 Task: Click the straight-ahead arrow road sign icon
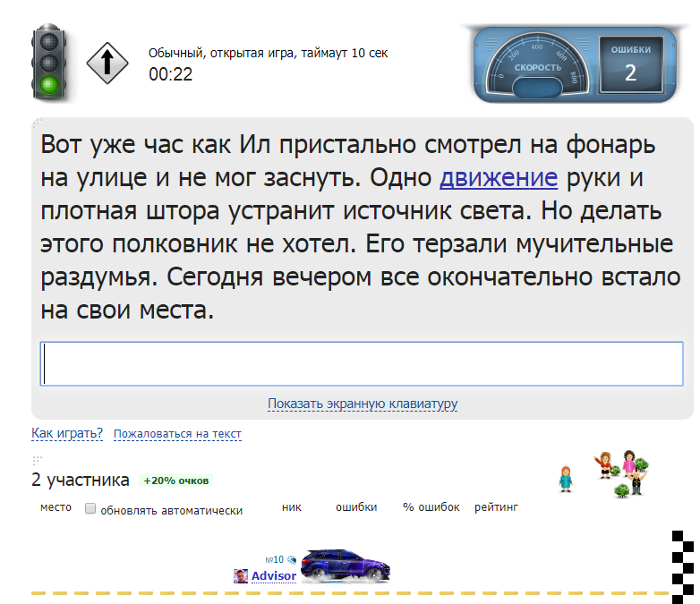(107, 63)
